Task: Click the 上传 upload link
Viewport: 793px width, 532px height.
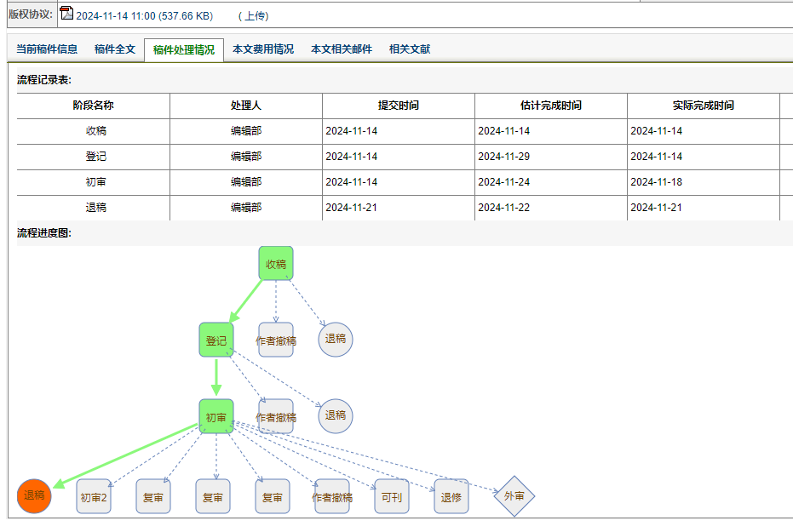Action: 253,15
